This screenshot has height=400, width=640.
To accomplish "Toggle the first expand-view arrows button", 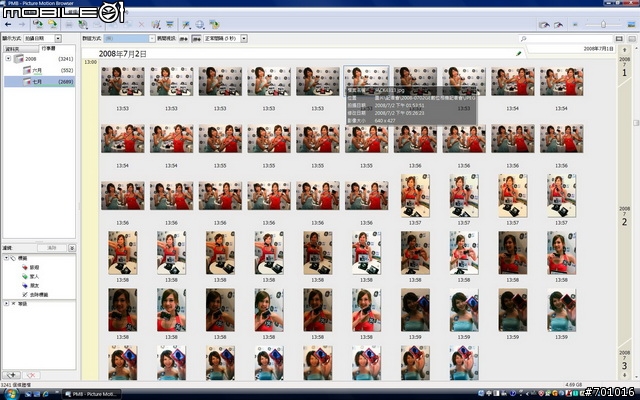I will coord(184,39).
